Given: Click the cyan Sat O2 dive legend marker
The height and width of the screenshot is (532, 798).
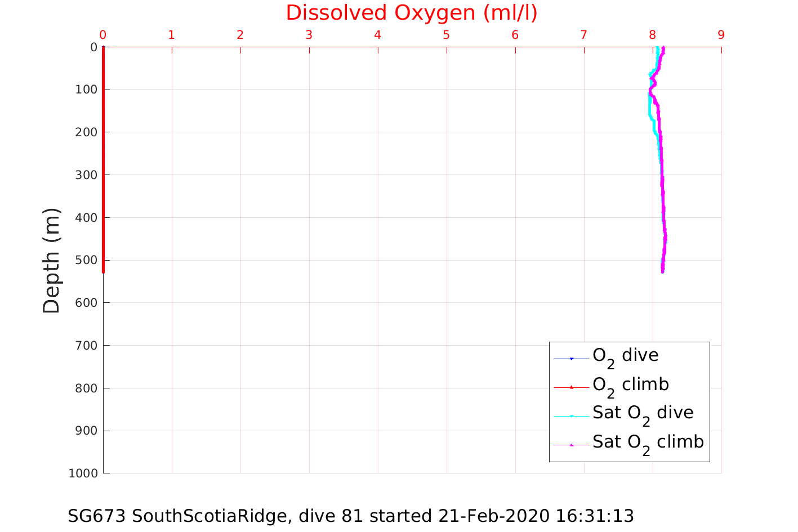Looking at the screenshot, I should tap(571, 416).
